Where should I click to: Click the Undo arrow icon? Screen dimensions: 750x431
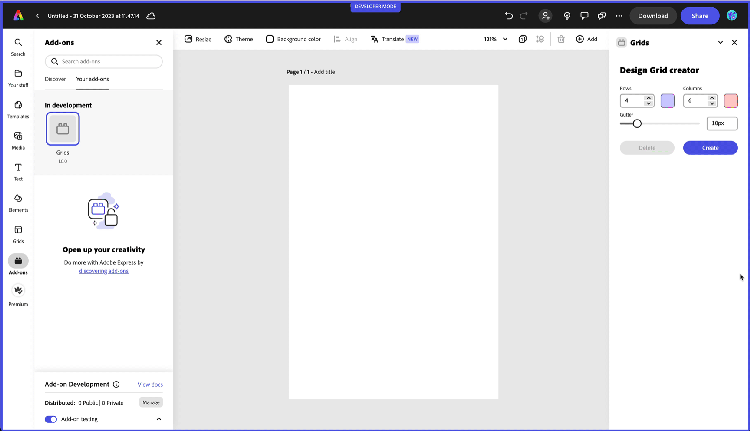510,16
